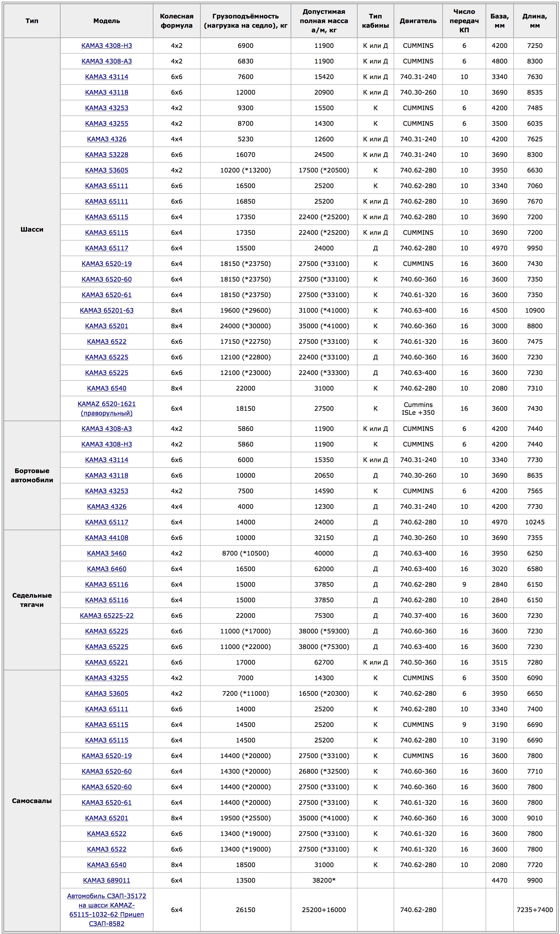Click the 'Колесная формула' column header
This screenshot has height=934, width=560.
tap(176, 21)
